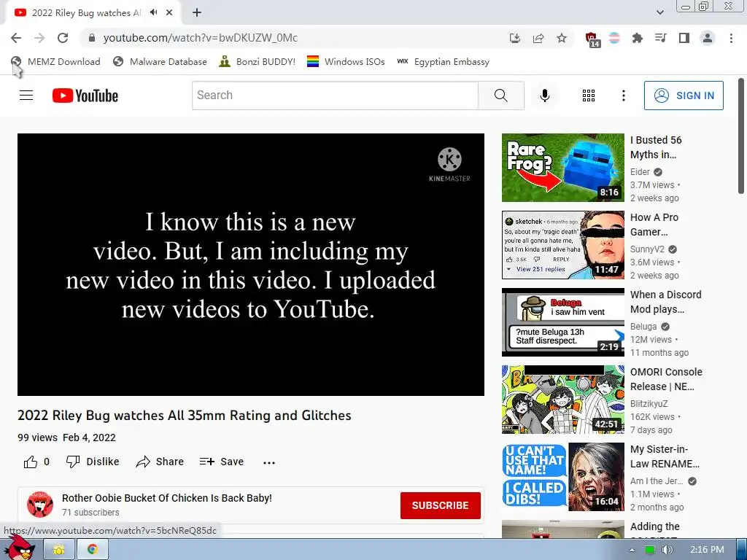Click the SIGN IN button
This screenshot has height=560, width=747.
coord(684,96)
